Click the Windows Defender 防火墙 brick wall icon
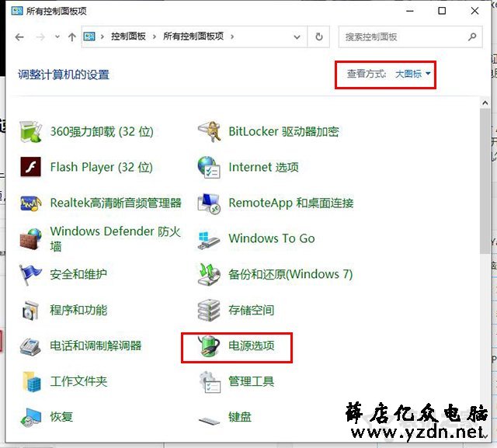The height and width of the screenshot is (448, 497). [x=30, y=238]
